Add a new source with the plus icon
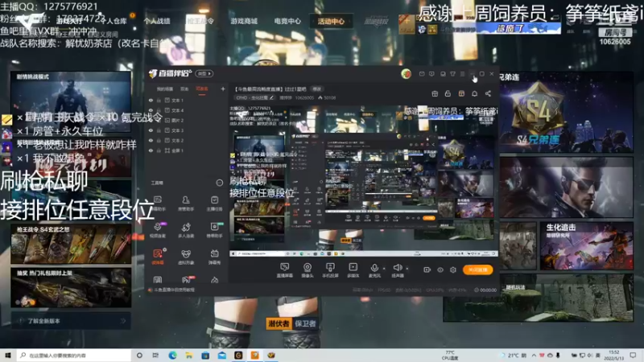644x362 pixels. (223, 88)
